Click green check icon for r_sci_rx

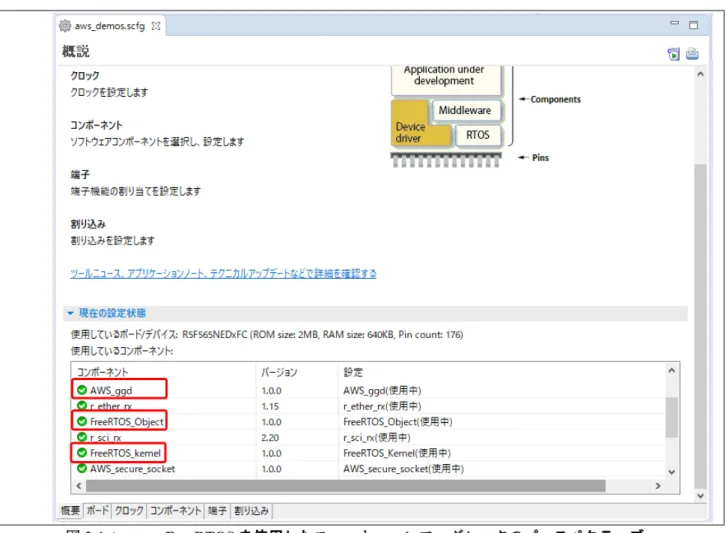click(x=82, y=437)
